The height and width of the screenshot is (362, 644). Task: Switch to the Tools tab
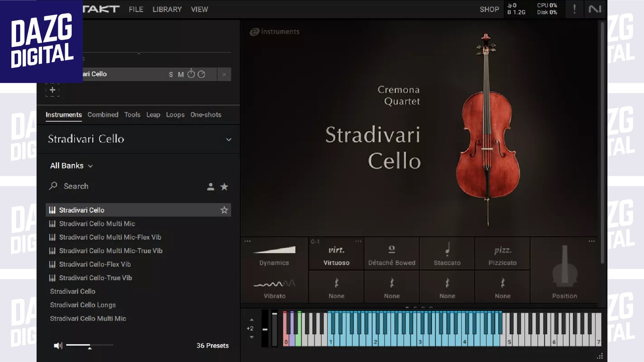132,115
